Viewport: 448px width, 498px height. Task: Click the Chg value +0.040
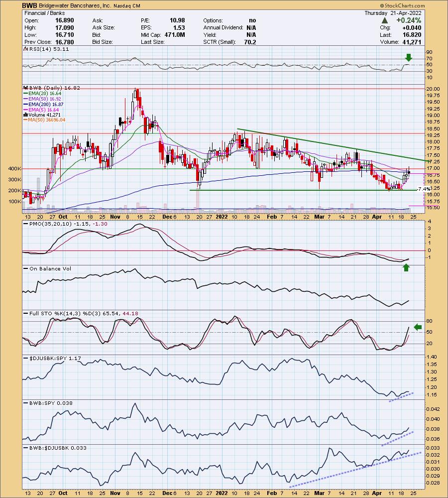(412, 27)
